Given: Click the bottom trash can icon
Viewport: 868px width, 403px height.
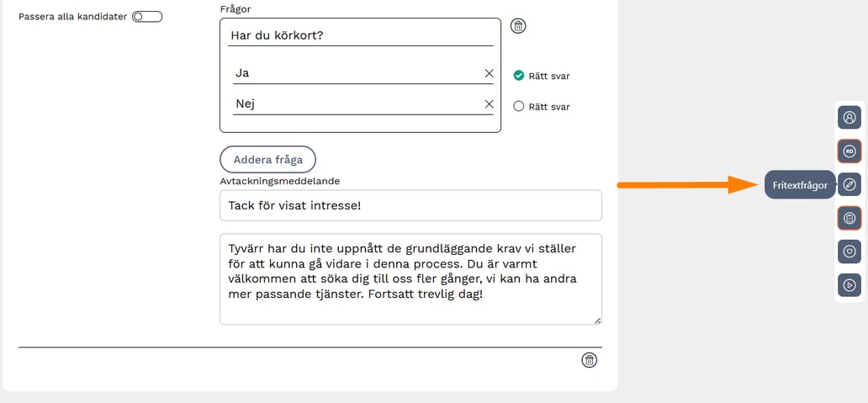Looking at the screenshot, I should (590, 360).
